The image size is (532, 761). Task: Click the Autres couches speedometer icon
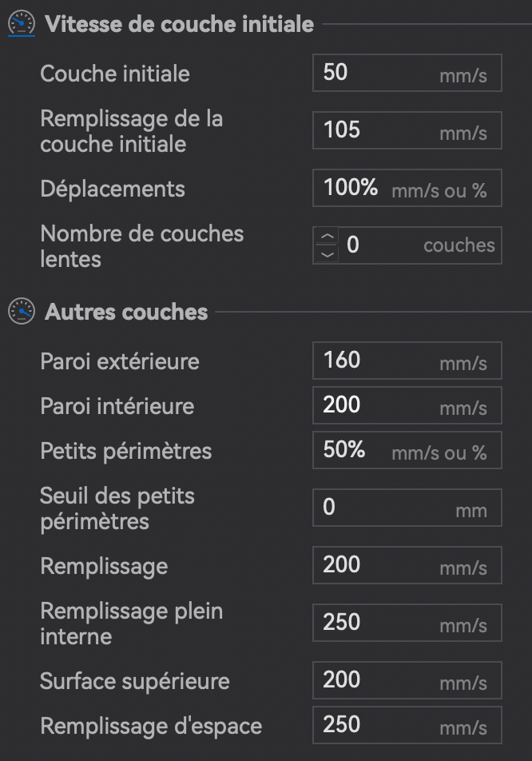22,311
